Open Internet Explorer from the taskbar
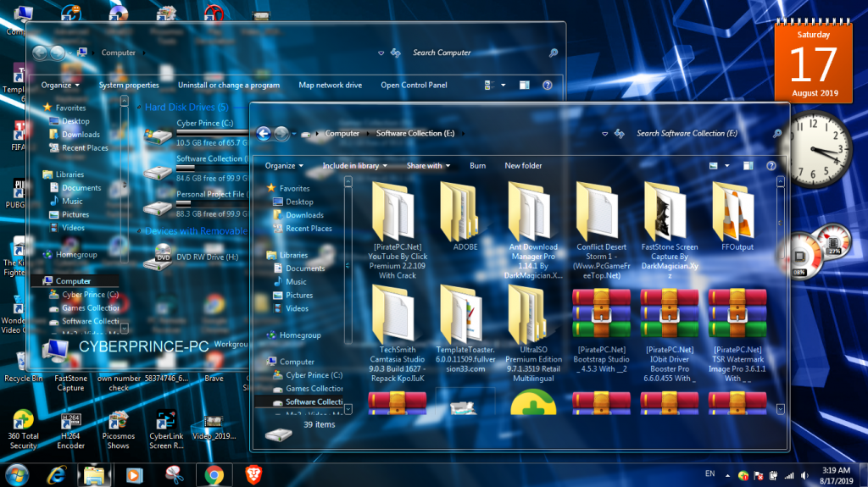 tap(56, 475)
